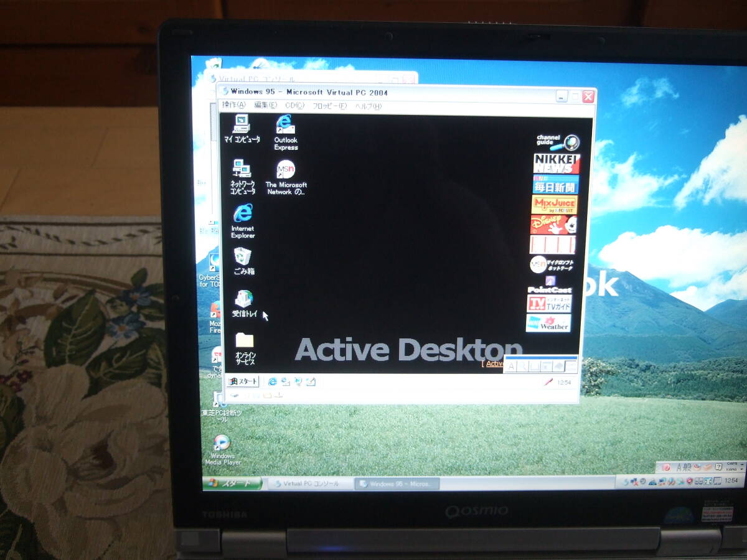
Task: Launch Internet Explorer from Windows 95 quick launch
Action: (x=272, y=381)
